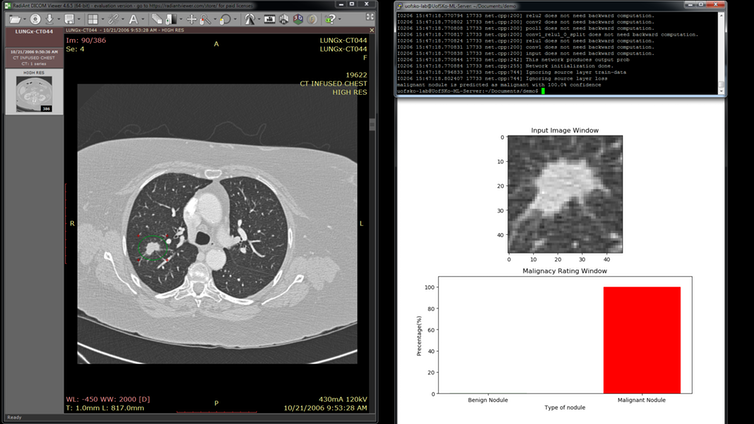Expand the dropdown arrow beside open folder
This screenshot has width=754, height=424.
click(x=24, y=18)
